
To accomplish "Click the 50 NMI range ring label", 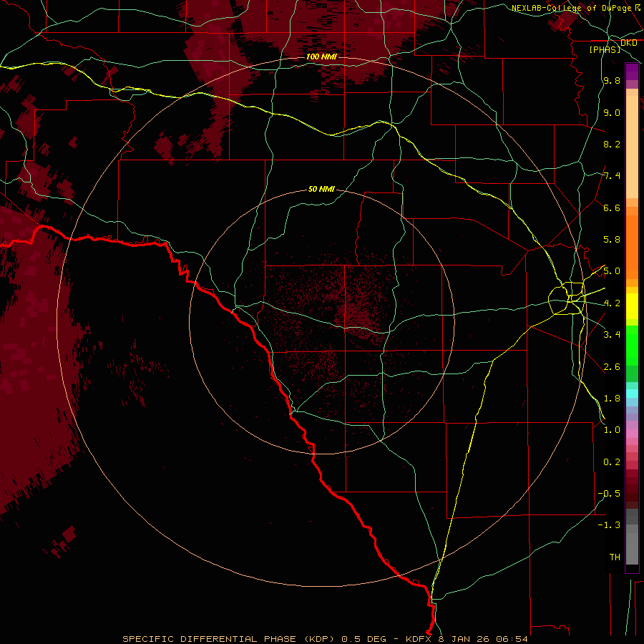I will 321,189.
